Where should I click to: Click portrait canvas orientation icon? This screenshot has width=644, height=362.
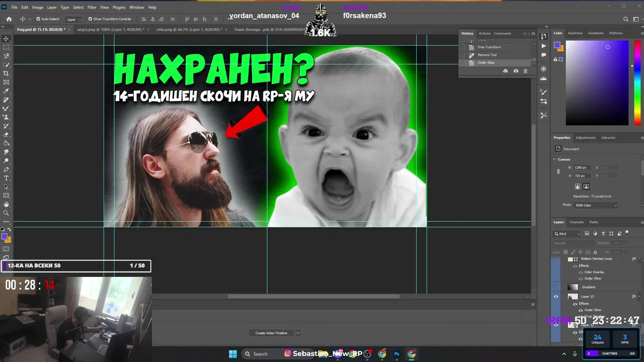(578, 187)
